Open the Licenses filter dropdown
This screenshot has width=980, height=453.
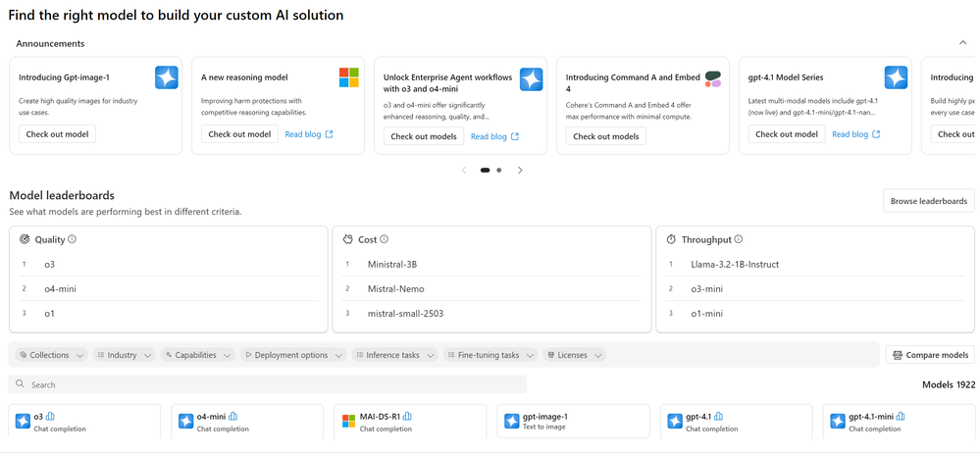(x=575, y=355)
